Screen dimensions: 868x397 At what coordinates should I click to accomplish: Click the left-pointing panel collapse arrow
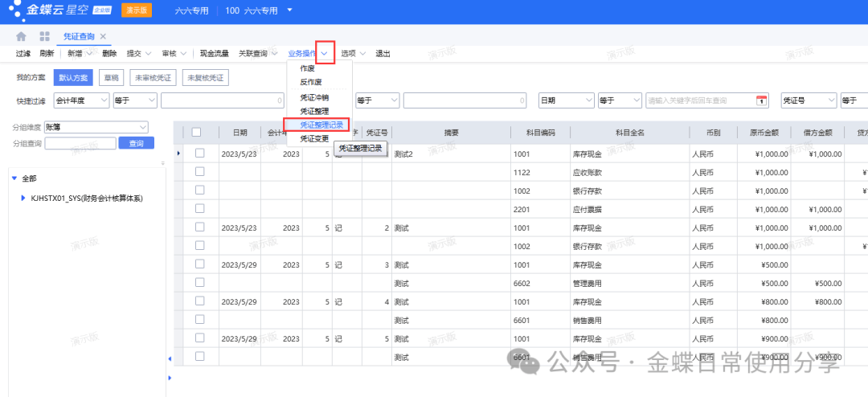[169, 358]
